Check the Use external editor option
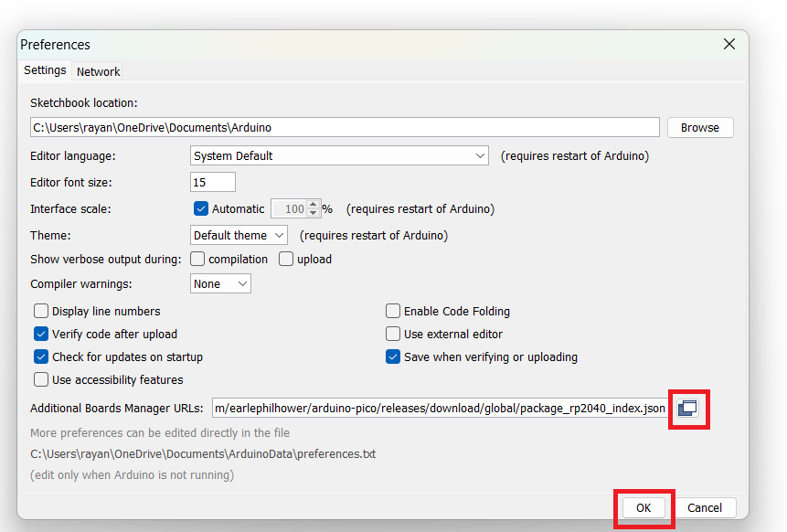Image resolution: width=787 pixels, height=532 pixels. (393, 334)
